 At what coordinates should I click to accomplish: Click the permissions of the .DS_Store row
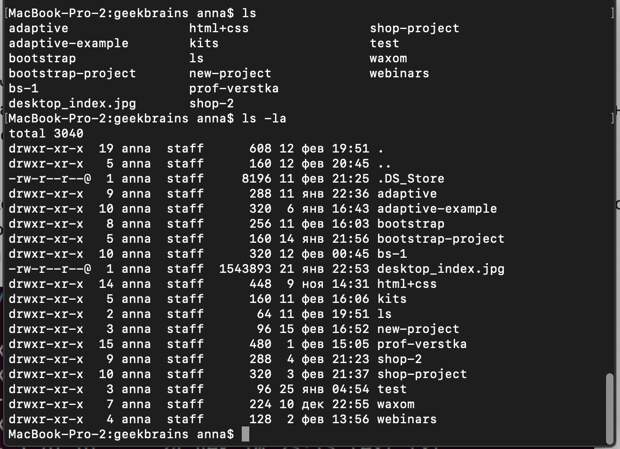click(50, 179)
